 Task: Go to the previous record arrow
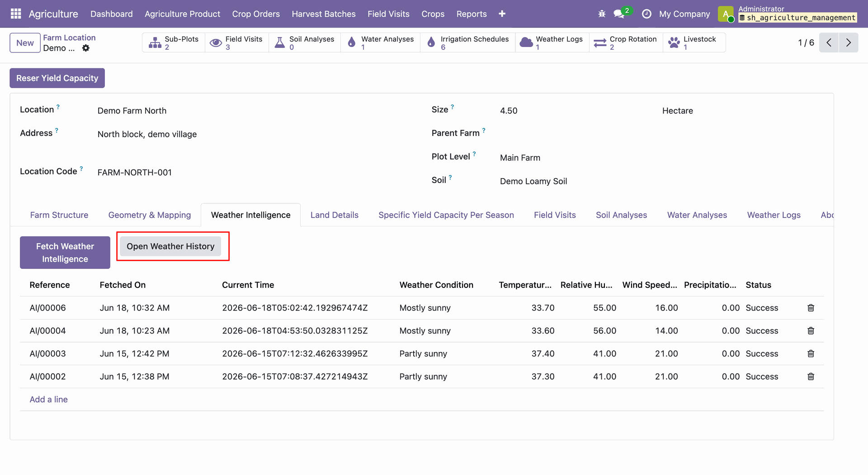point(829,42)
